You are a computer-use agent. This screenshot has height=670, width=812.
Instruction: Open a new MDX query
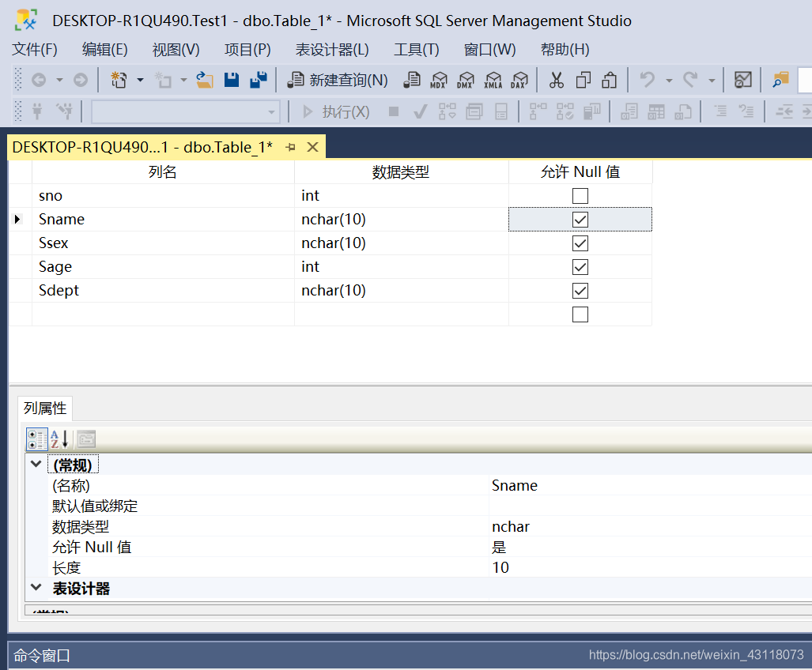439,80
